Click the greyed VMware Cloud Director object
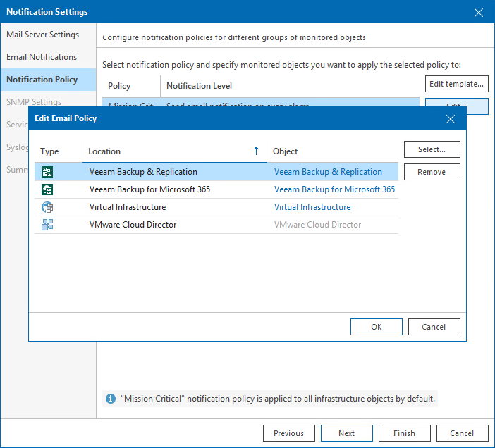495x448 pixels. pos(317,225)
